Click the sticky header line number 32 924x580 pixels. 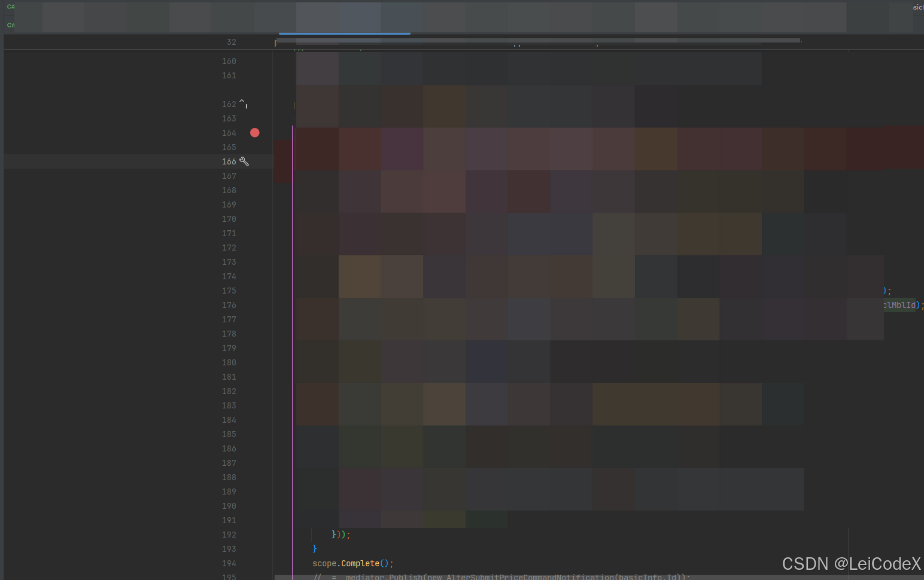click(x=232, y=42)
